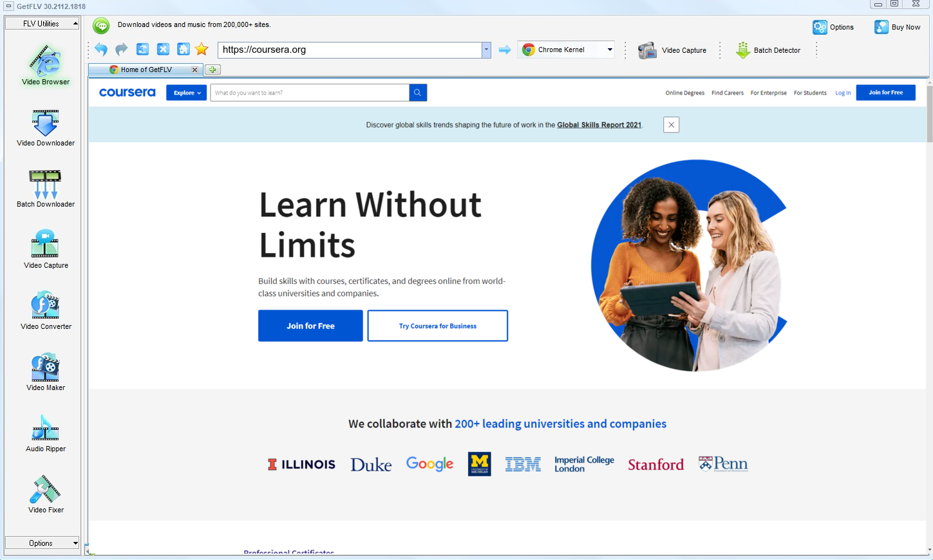The image size is (933, 560).
Task: Go to the browser home page
Action: (x=184, y=50)
